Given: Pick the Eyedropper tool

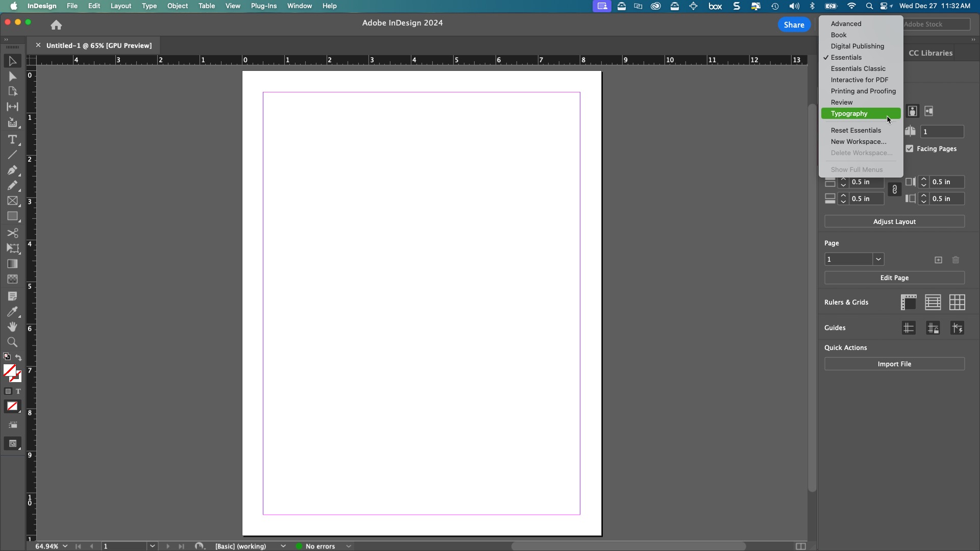Looking at the screenshot, I should (x=12, y=312).
